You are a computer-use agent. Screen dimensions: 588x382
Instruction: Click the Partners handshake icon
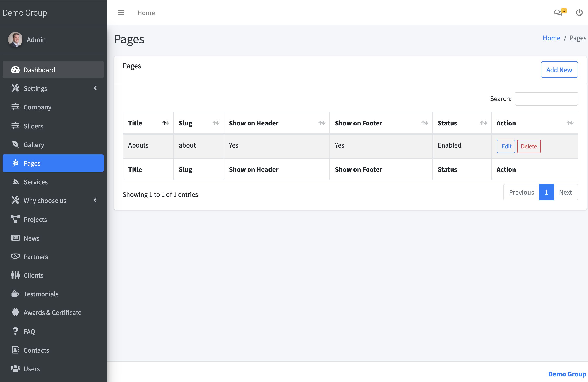[15, 256]
